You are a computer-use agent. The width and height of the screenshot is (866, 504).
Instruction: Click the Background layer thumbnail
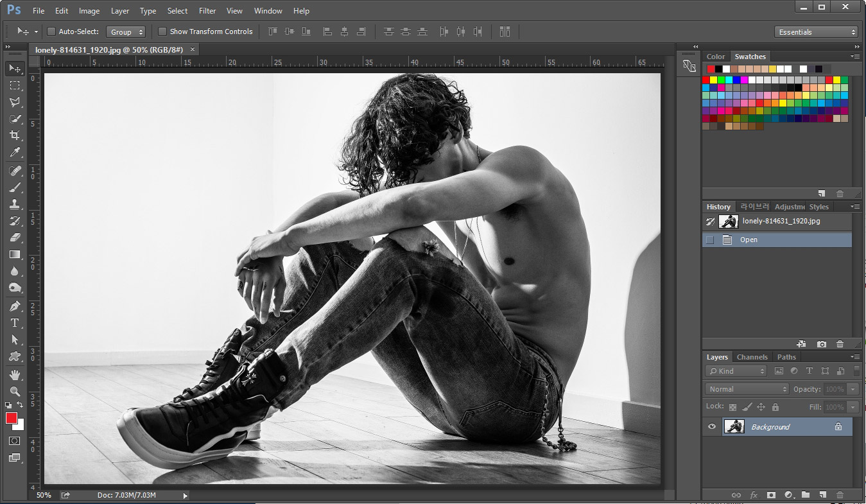point(734,426)
